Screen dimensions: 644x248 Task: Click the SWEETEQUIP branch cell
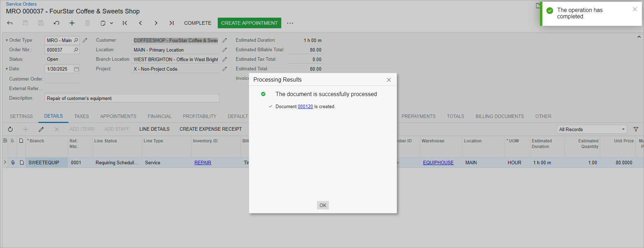click(x=47, y=163)
